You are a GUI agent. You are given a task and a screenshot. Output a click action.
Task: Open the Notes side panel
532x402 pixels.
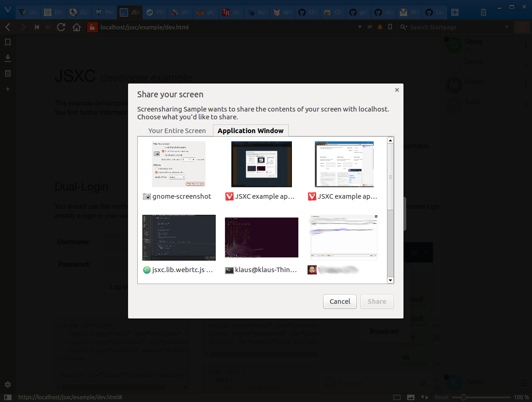7,73
